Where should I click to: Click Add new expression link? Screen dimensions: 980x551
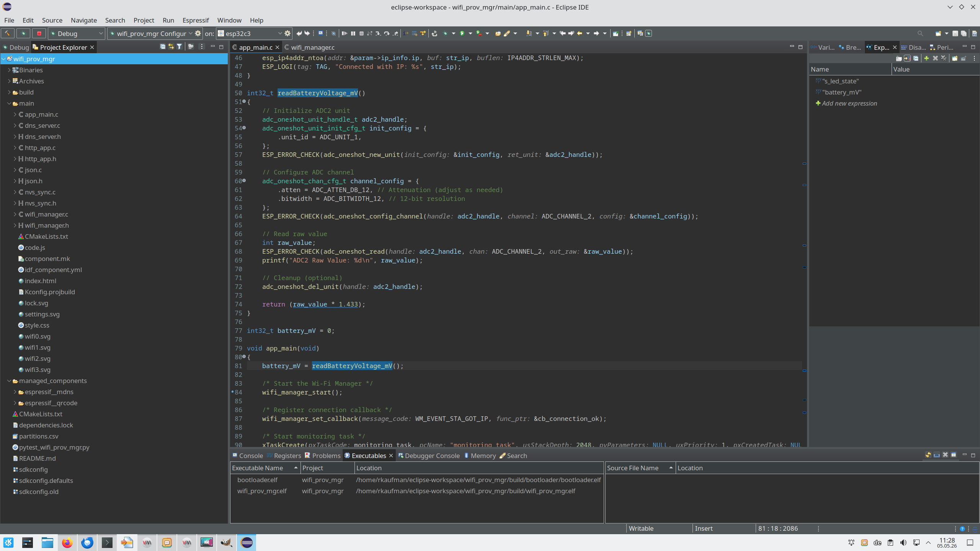click(x=849, y=103)
